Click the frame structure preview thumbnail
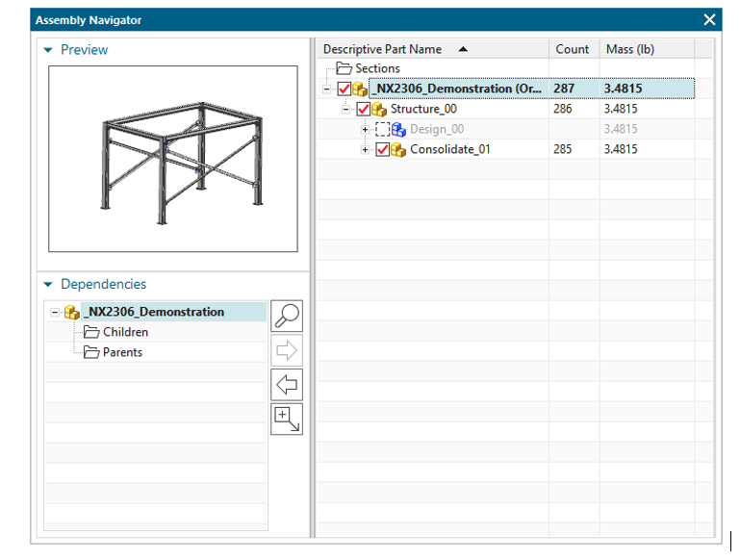This screenshot has width=740, height=560. 173,159
